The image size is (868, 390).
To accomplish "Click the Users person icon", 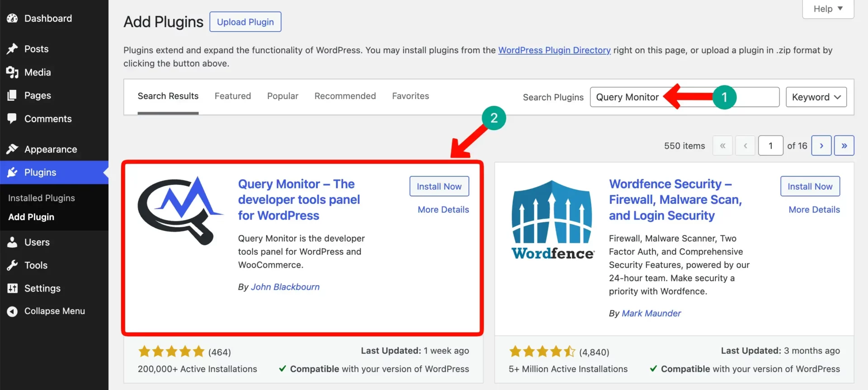I will pos(12,242).
